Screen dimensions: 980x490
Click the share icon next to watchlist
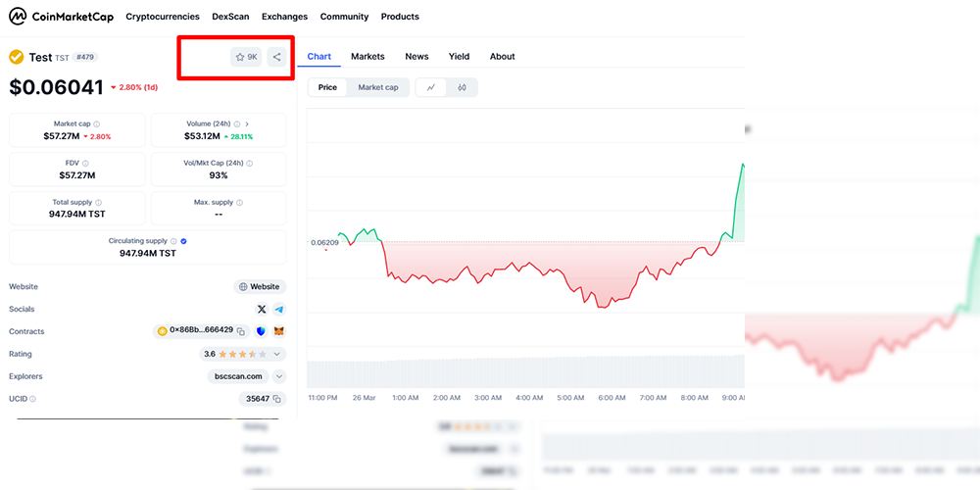point(277,57)
